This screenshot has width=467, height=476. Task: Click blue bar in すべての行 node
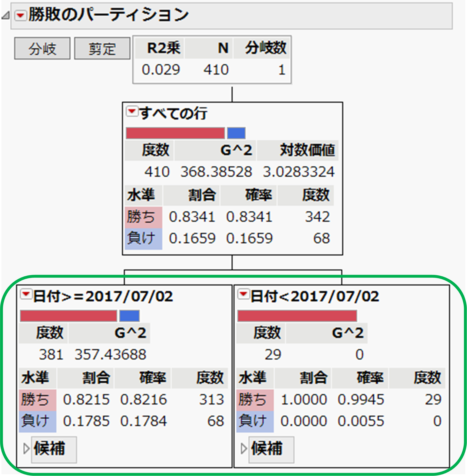point(236,133)
